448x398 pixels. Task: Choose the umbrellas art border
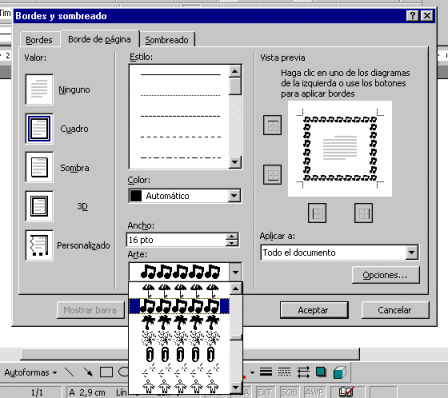180,290
